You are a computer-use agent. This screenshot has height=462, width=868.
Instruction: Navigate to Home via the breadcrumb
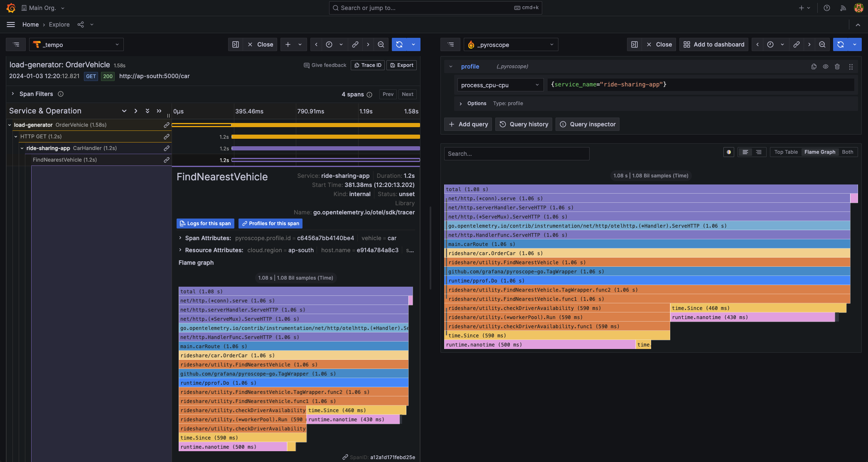(x=30, y=25)
